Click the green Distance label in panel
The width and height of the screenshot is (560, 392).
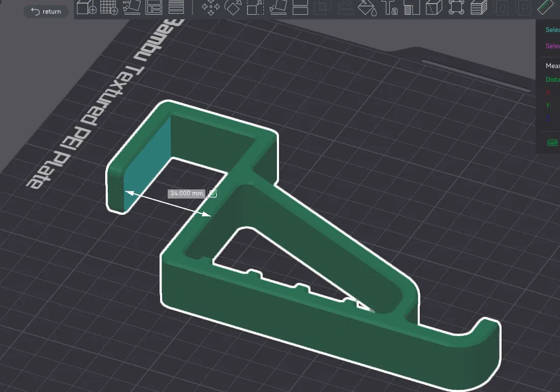(x=552, y=79)
